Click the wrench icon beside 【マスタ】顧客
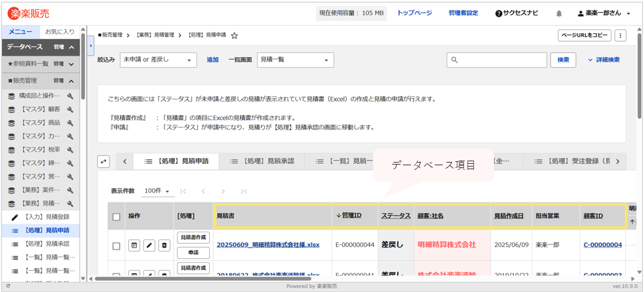 coord(70,110)
